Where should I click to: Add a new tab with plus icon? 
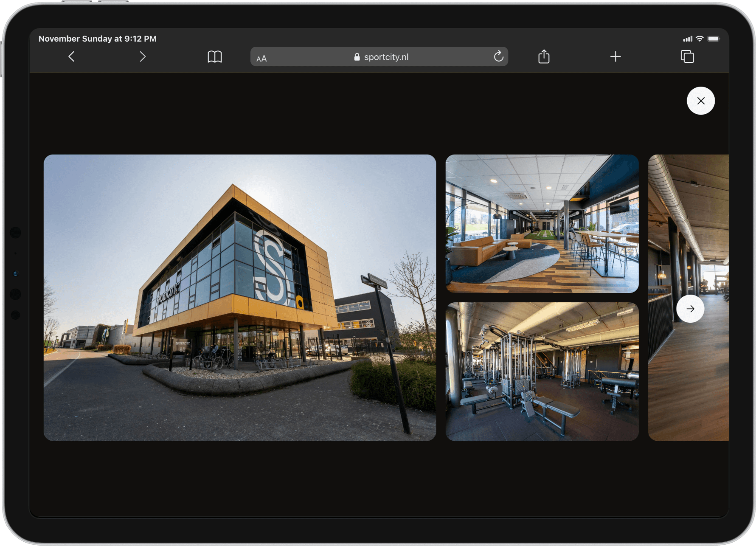click(615, 56)
